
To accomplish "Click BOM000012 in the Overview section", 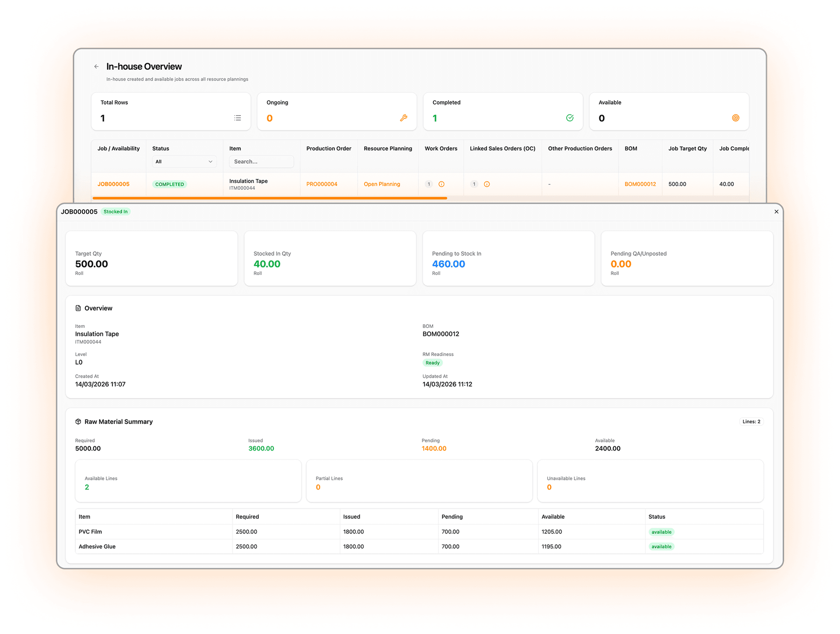I will 441,334.
